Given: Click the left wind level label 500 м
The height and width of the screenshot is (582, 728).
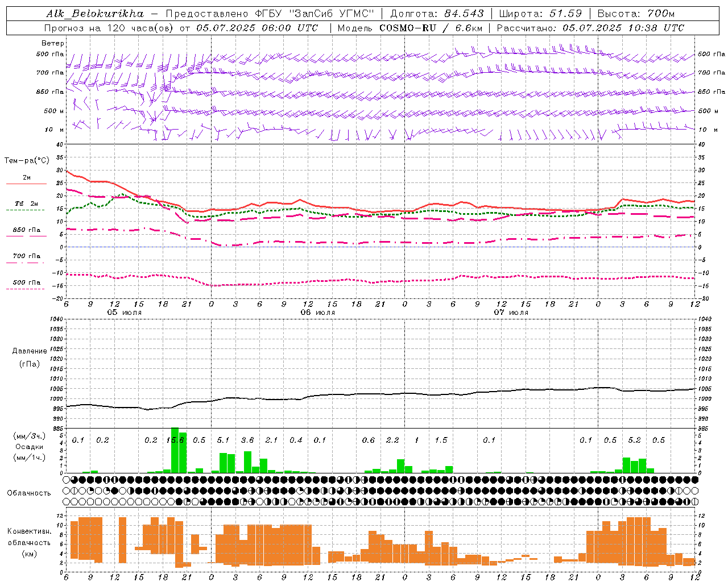Looking at the screenshot, I should (x=54, y=111).
